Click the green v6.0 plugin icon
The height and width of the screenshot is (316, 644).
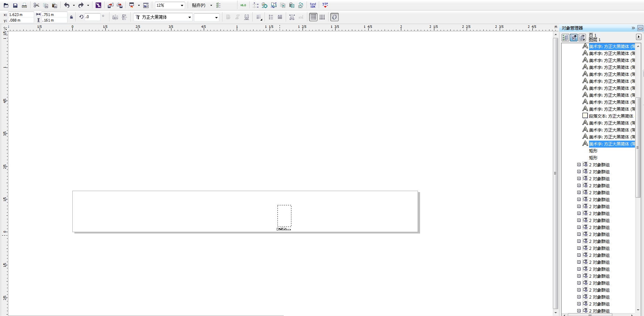(x=243, y=5)
